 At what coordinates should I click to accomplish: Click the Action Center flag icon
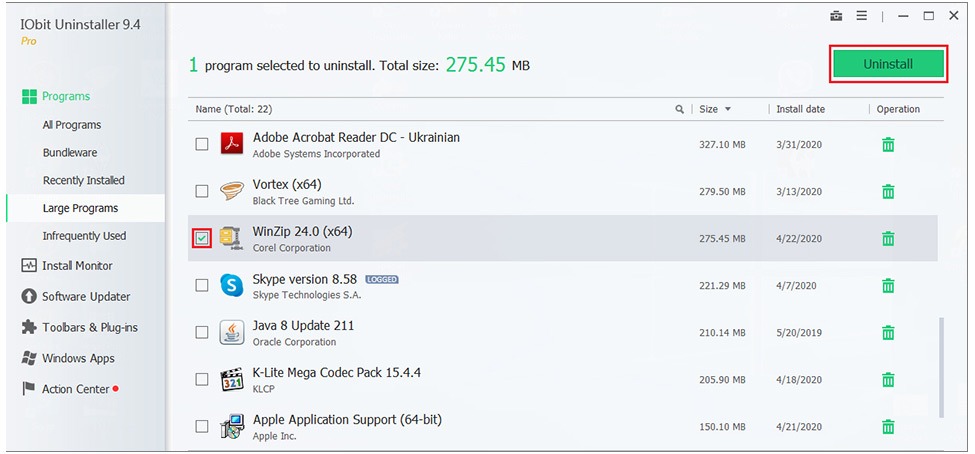click(29, 389)
